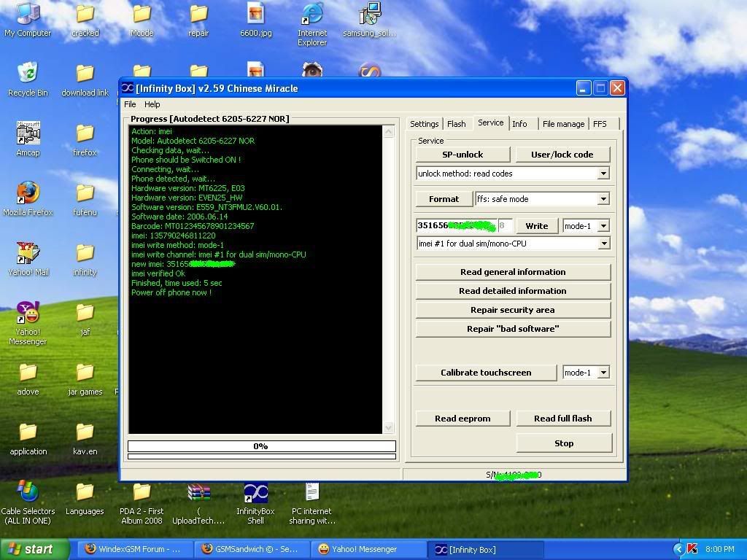Switch to Yahoo! Messenger taskbar button
Image resolution: width=747 pixels, height=560 pixels.
(368, 550)
